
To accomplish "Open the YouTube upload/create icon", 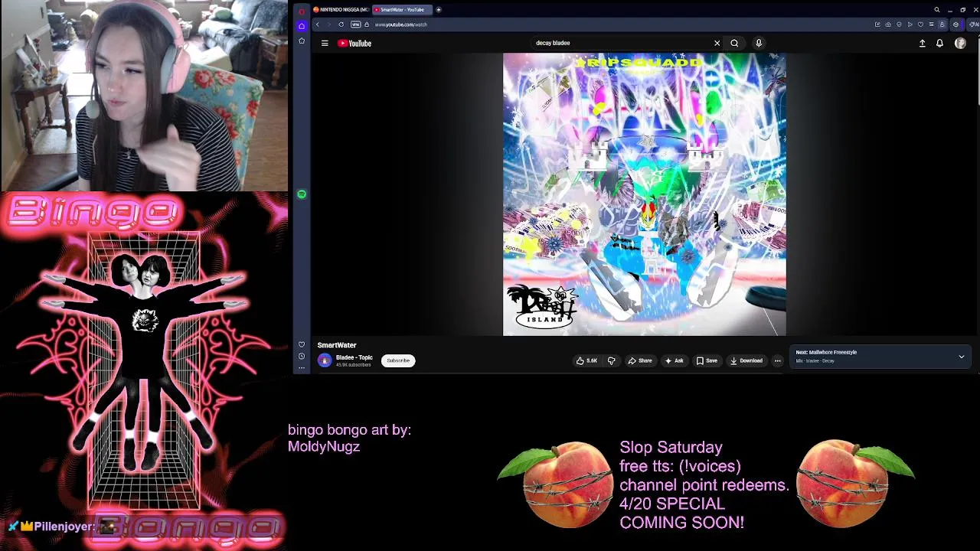I will (922, 44).
